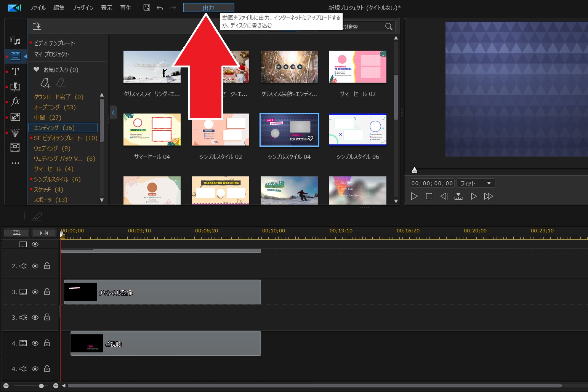Select the エンディング (36) tag
The image size is (588, 392).
(63, 128)
